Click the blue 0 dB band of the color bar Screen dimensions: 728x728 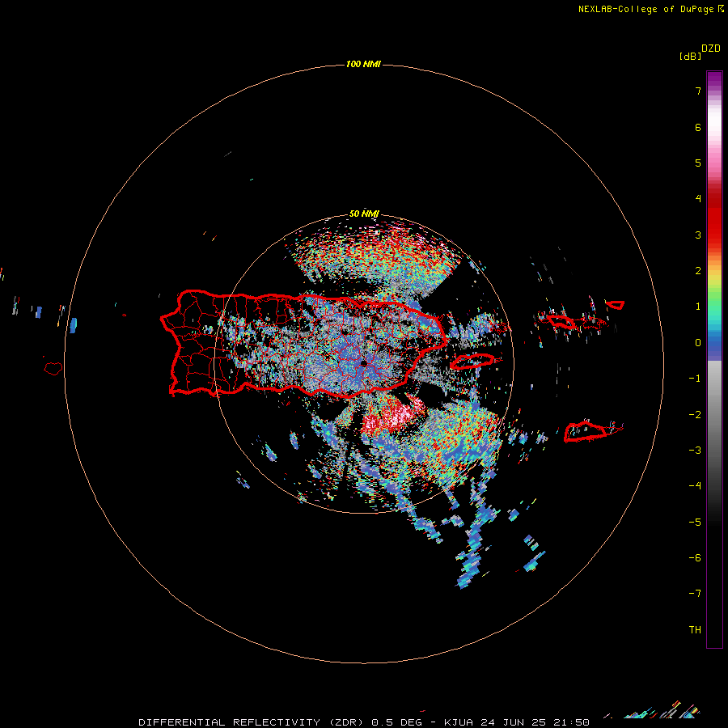pos(714,346)
